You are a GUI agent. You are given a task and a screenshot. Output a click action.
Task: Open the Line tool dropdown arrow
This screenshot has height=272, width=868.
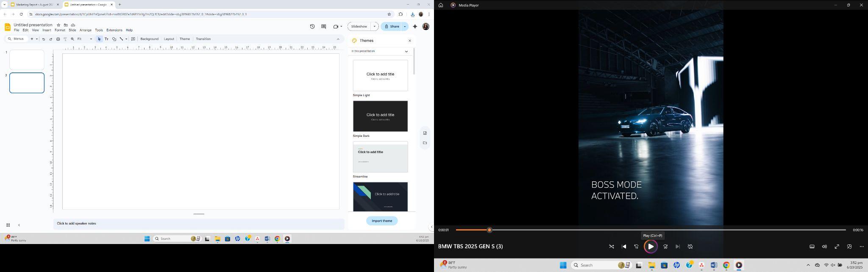126,39
